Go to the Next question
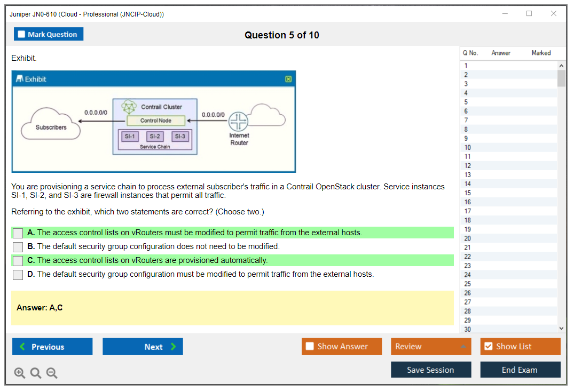 point(143,347)
